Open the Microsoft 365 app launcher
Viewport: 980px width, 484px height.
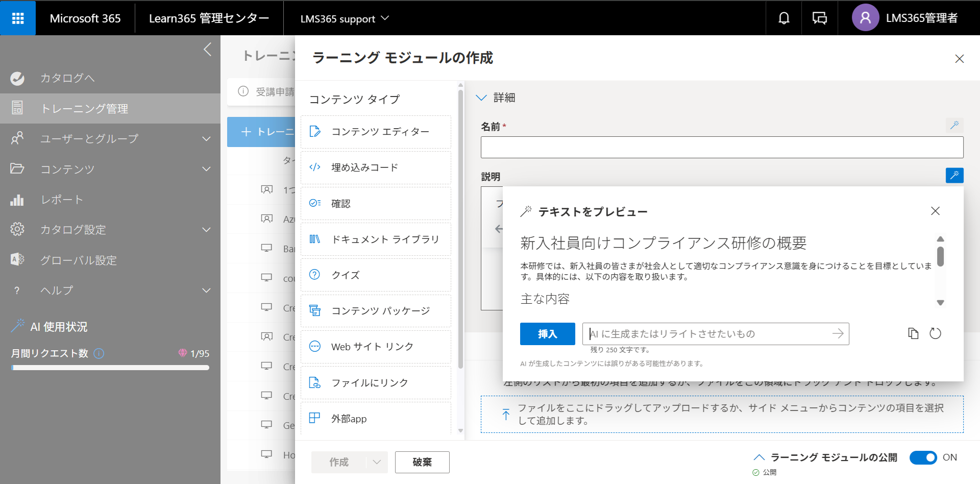coord(18,18)
